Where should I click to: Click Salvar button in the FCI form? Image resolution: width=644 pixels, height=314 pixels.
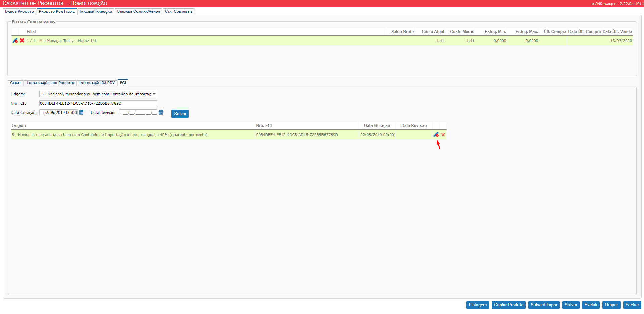tap(180, 114)
